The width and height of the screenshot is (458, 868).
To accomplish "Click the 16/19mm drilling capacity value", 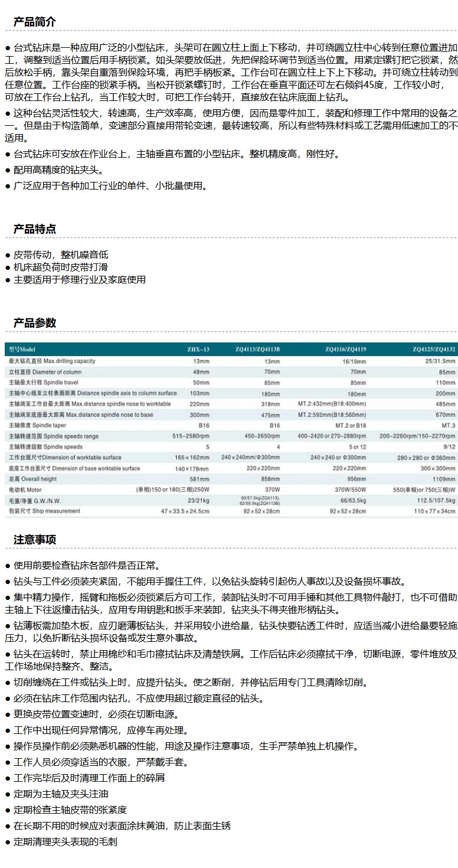I will pyautogui.click(x=355, y=361).
